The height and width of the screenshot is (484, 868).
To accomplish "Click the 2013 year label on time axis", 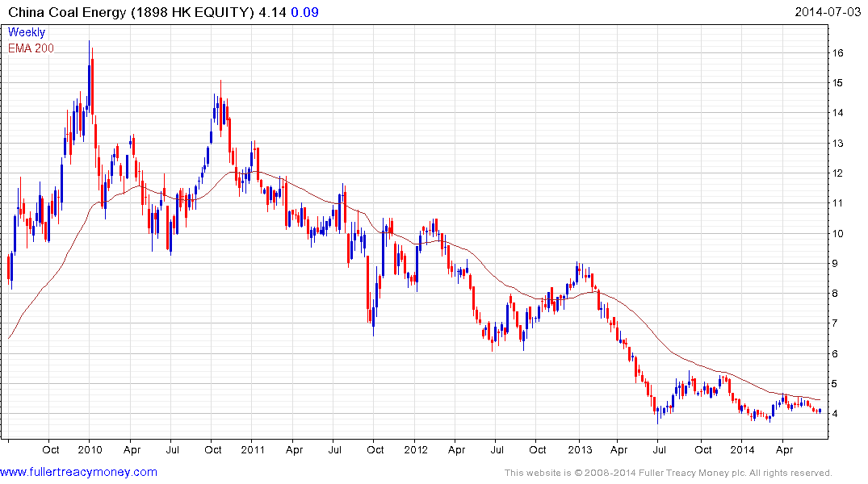I will tap(580, 449).
